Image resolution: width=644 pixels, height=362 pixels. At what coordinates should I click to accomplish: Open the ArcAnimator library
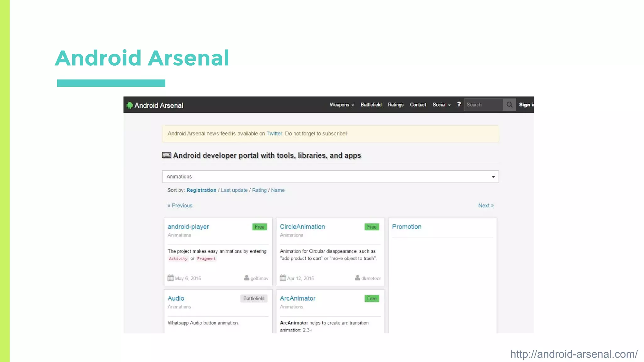(297, 298)
